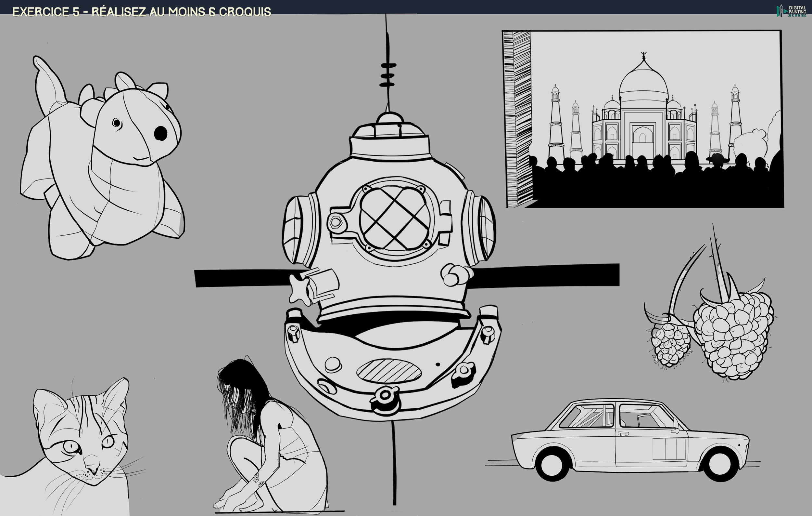
Task: Click the plush dog's black nose
Action: pyautogui.click(x=160, y=133)
